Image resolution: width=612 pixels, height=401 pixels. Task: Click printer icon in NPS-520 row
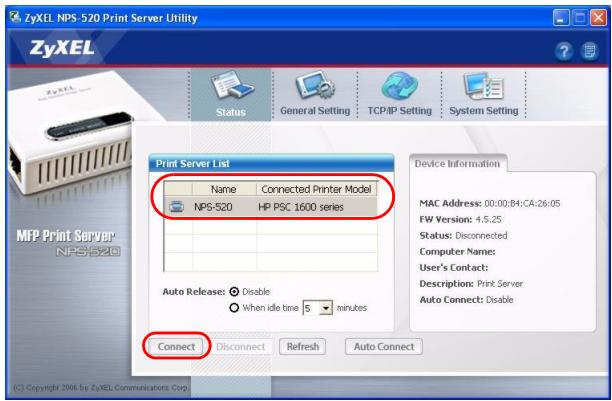[x=176, y=207]
